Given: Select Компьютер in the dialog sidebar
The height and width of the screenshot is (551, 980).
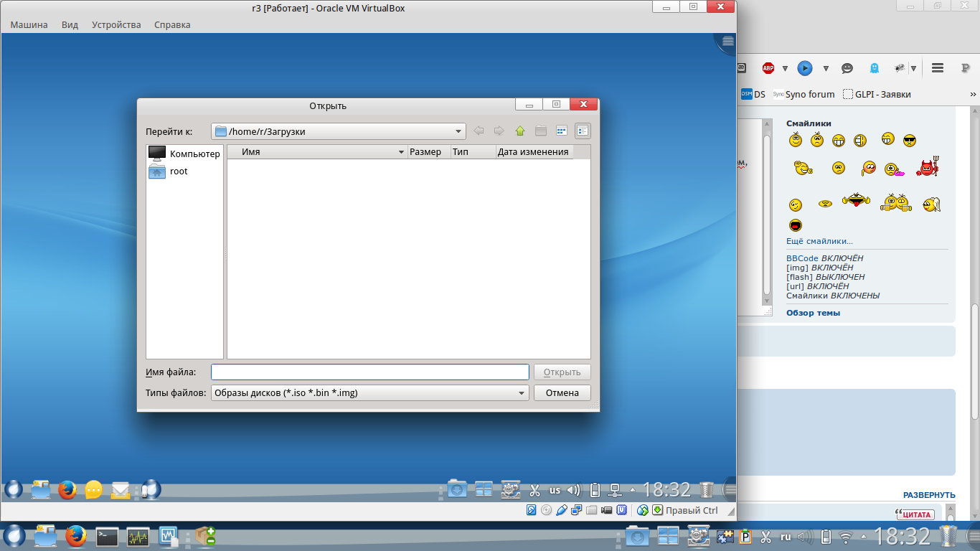Looking at the screenshot, I should (x=184, y=154).
